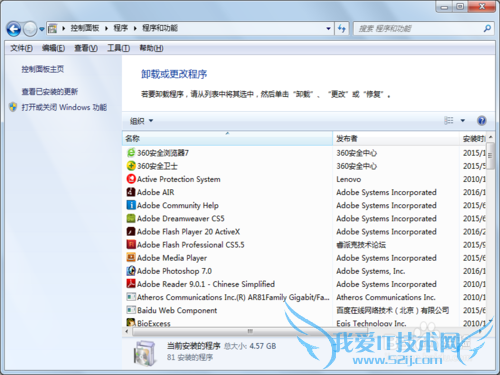Click the Adobe Photoshop 7.0 icon
The width and height of the screenshot is (500, 375).
click(x=131, y=271)
